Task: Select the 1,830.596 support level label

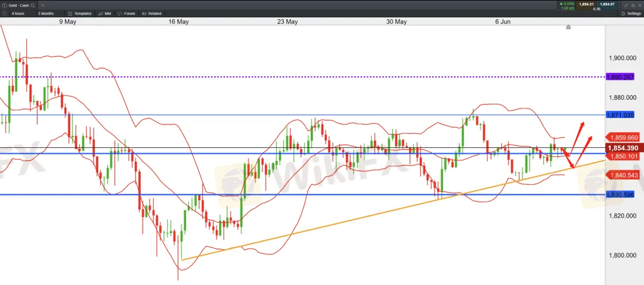Action: (x=620, y=194)
